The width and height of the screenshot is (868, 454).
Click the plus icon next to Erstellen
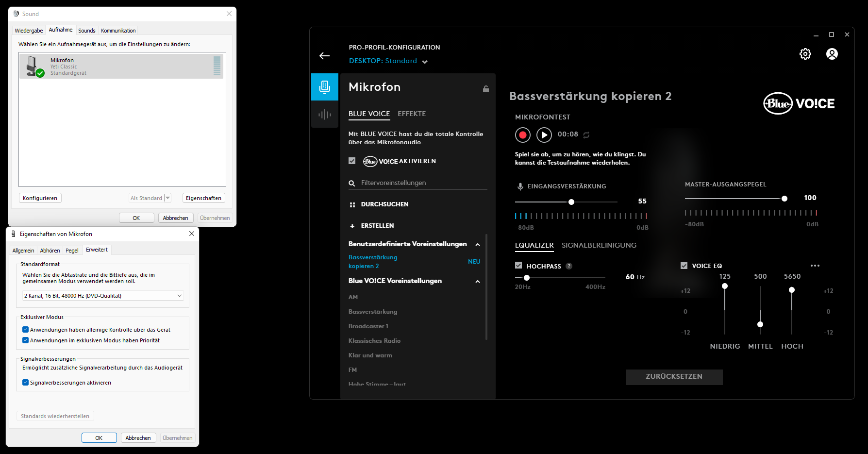pyautogui.click(x=352, y=226)
